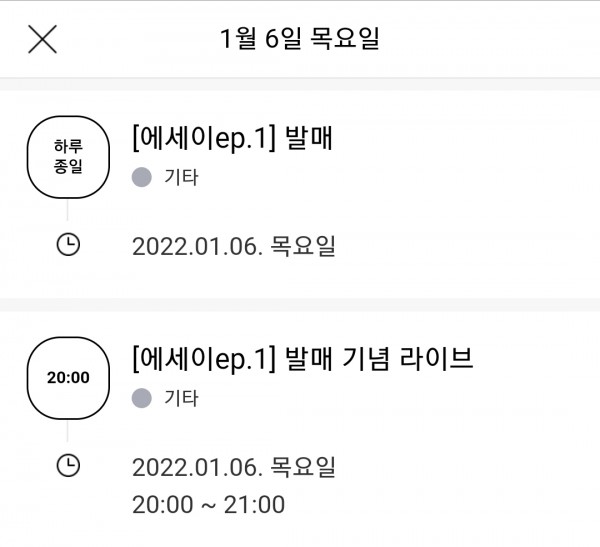The height and width of the screenshot is (547, 600).
Task: Select gray category dot of live event
Action: [142, 398]
